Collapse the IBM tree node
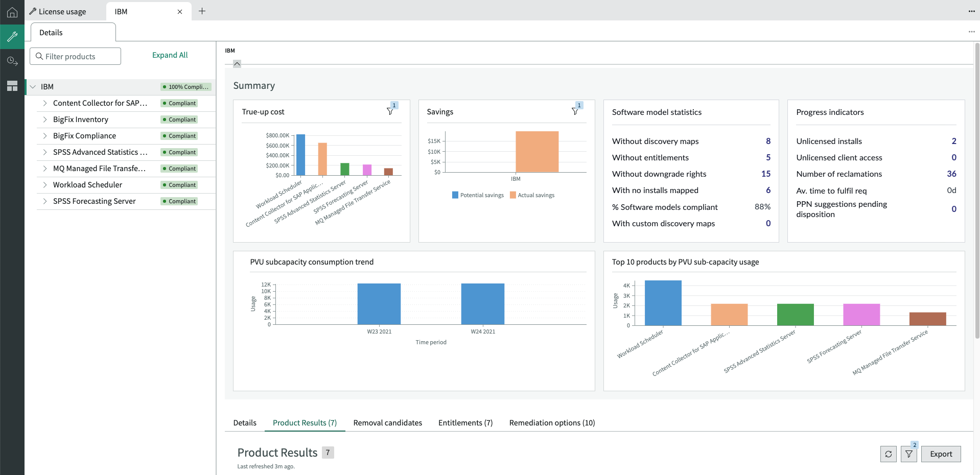The height and width of the screenshot is (475, 980). [x=33, y=87]
